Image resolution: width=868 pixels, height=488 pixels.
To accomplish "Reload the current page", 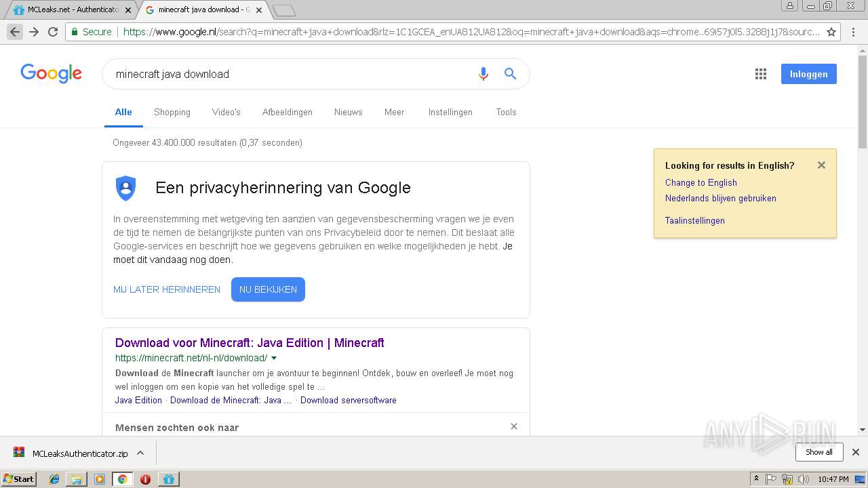I will click(x=53, y=32).
